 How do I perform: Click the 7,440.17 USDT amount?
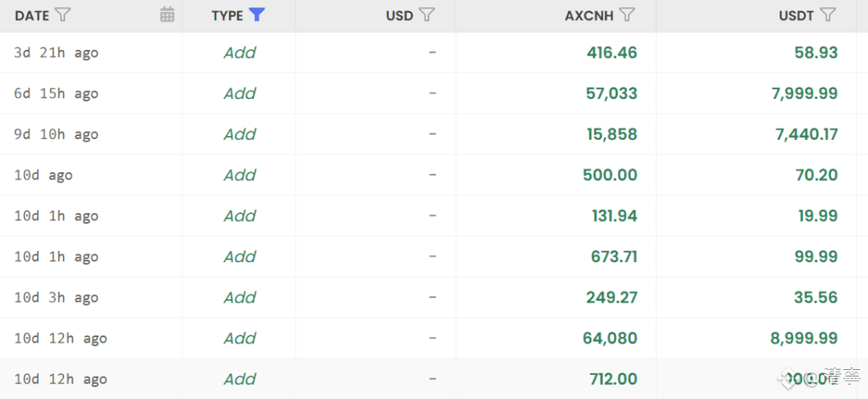pyautogui.click(x=806, y=134)
